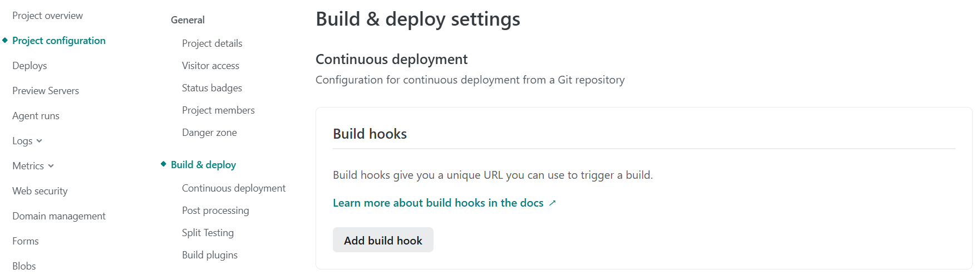The width and height of the screenshot is (980, 274).
Task: Open Project overview page
Action: click(x=47, y=16)
